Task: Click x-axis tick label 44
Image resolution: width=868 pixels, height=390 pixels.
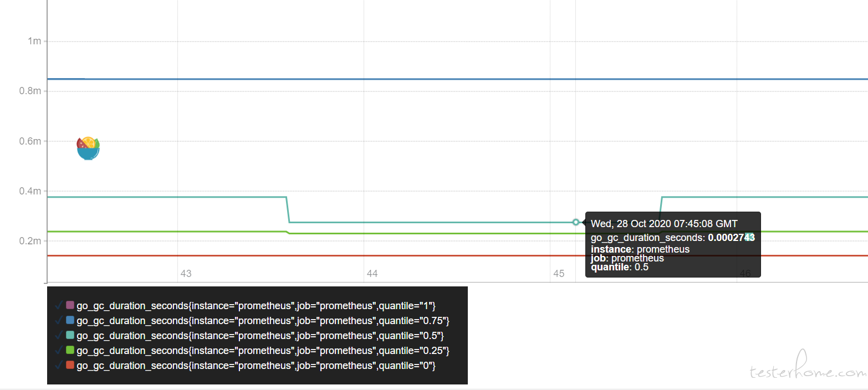Action: [372, 274]
